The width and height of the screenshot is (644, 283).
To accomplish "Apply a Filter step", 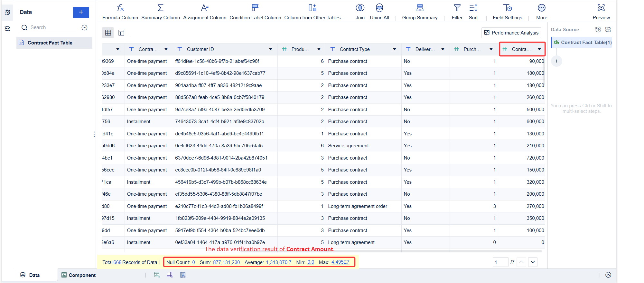I will tap(457, 12).
